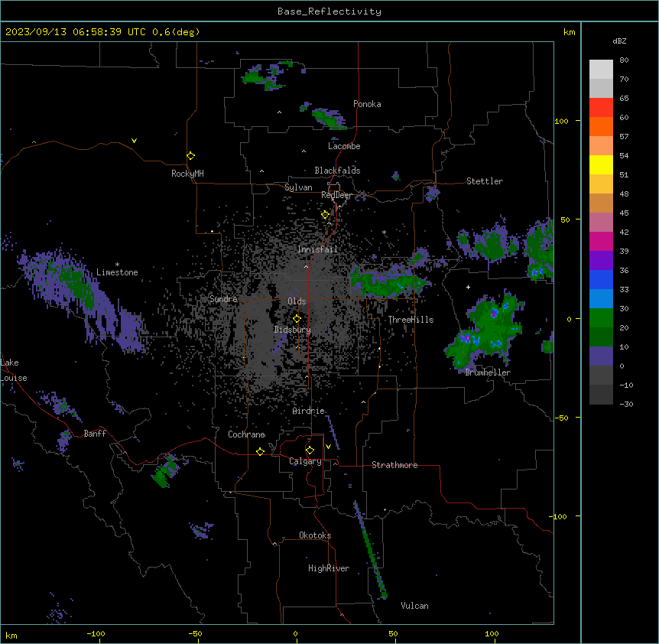The height and width of the screenshot is (644, 659).
Task: Pick the yellow 51-54 dBZ legend color
Action: point(601,165)
